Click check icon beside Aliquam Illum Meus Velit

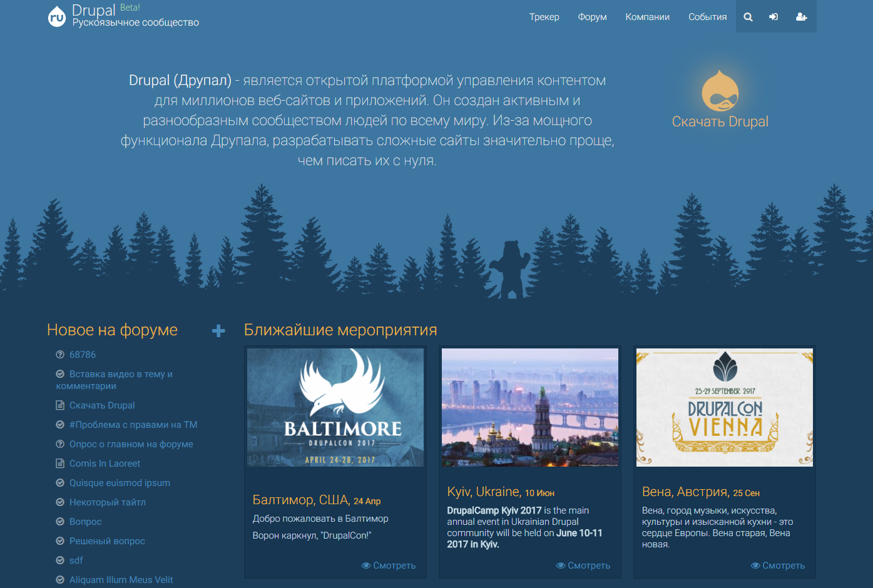60,580
